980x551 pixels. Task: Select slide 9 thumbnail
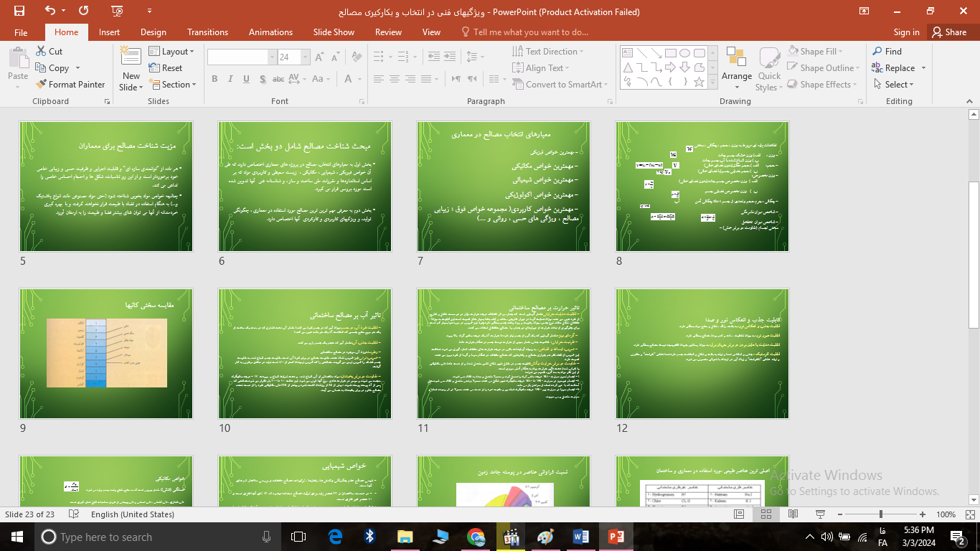coord(106,354)
